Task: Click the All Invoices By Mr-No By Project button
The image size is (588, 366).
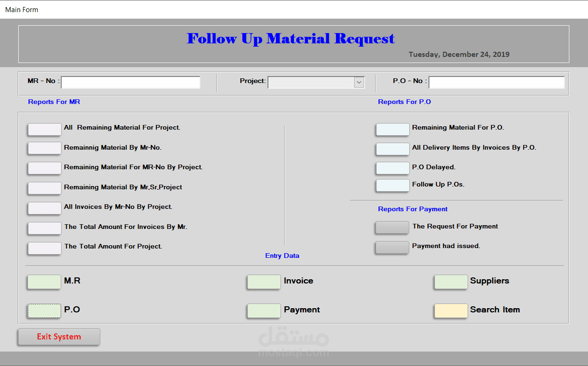Action: tap(44, 208)
